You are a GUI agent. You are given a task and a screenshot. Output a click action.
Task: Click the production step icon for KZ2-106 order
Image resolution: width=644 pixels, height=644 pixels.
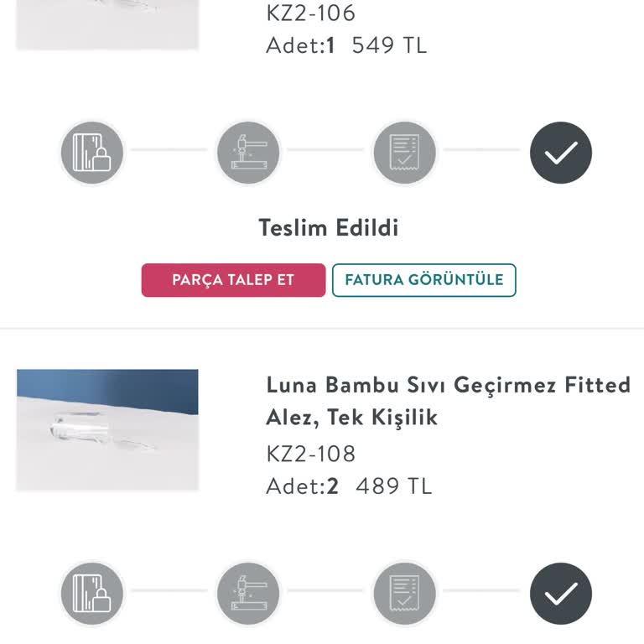248,153
